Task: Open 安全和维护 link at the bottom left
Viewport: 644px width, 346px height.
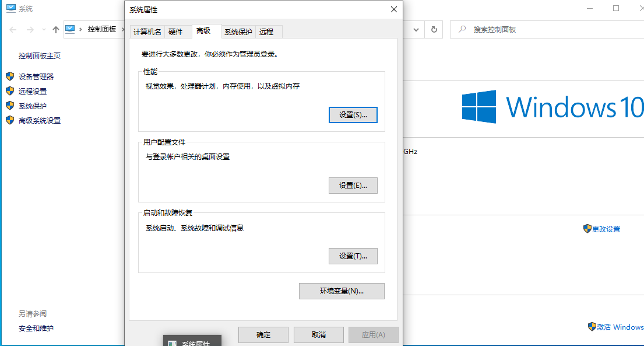Action: pos(36,328)
